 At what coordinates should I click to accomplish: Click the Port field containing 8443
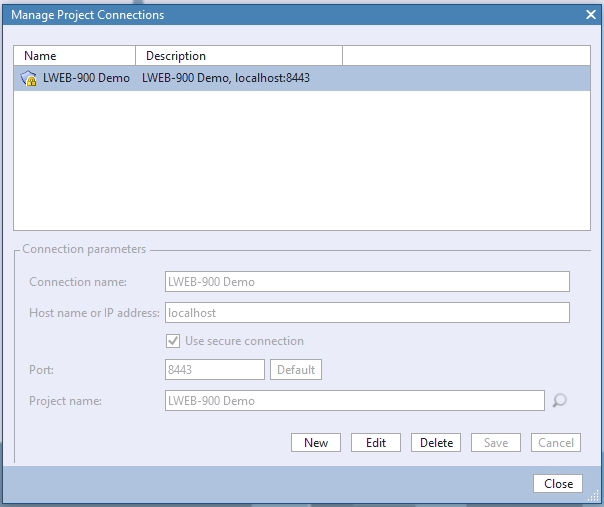215,370
